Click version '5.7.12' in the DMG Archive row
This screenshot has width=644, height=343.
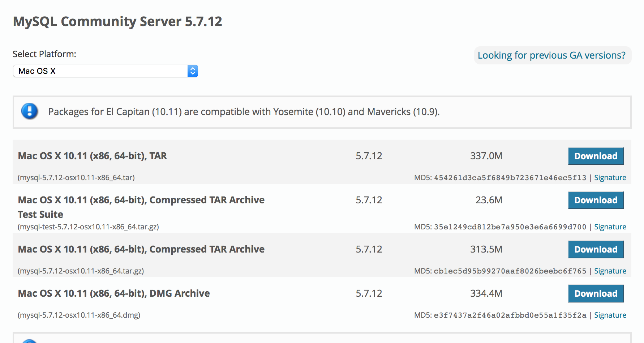[369, 293]
